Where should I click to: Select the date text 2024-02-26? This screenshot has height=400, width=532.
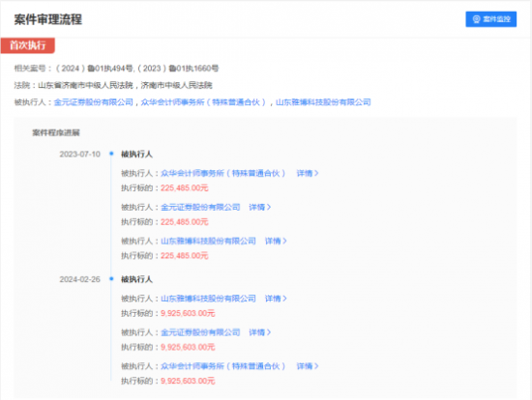(x=79, y=279)
